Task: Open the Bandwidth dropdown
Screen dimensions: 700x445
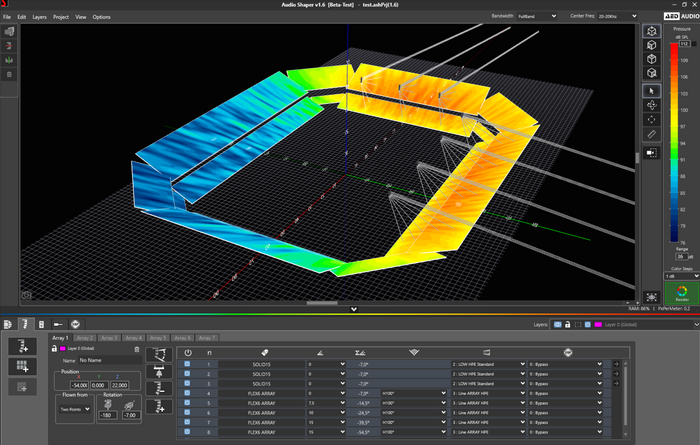Action: pos(537,16)
